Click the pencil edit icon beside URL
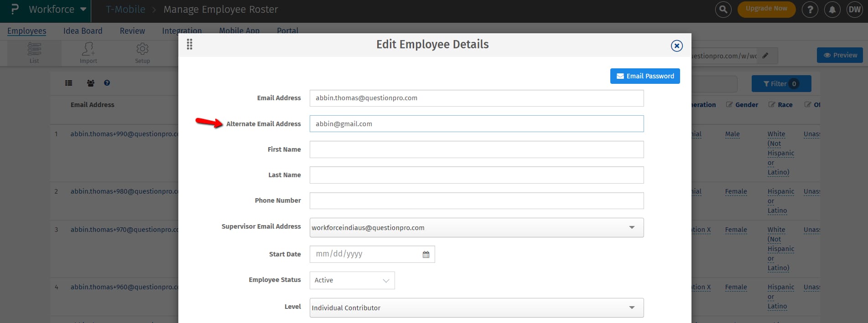 point(765,56)
